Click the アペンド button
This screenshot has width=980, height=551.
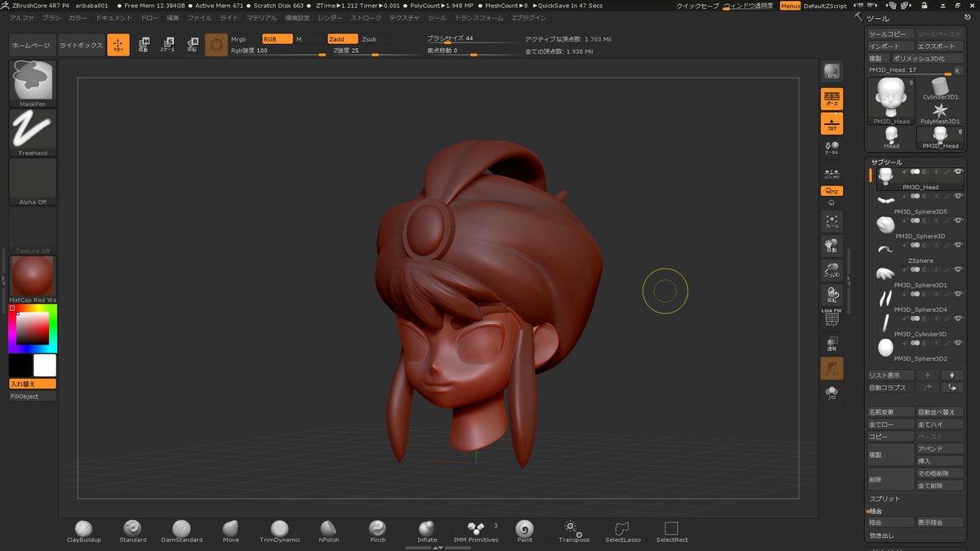tap(940, 449)
